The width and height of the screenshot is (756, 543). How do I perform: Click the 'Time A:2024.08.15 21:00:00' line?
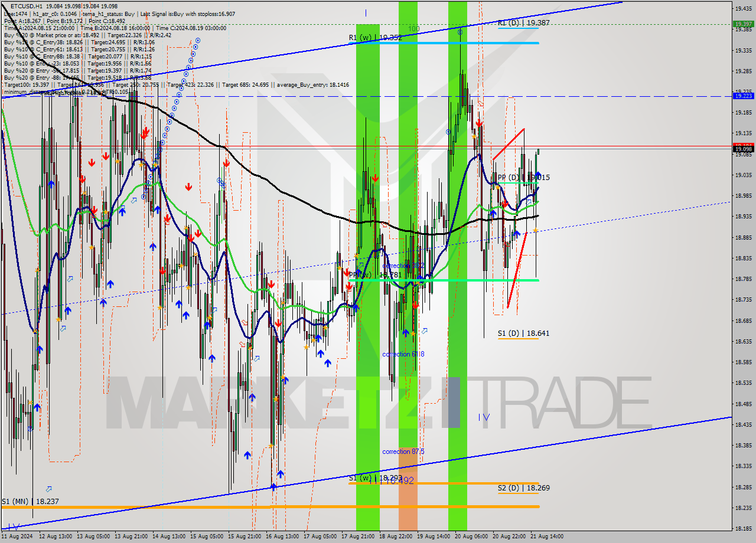click(39, 28)
